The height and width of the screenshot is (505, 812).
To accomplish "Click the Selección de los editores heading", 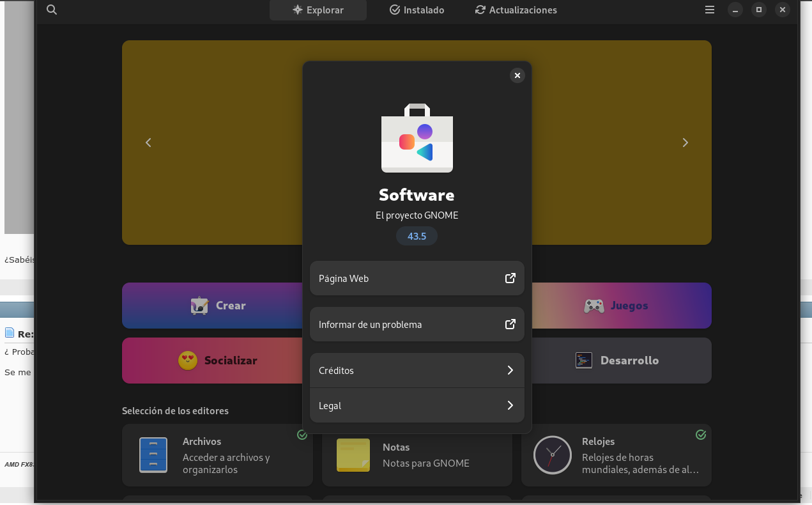I will click(175, 411).
